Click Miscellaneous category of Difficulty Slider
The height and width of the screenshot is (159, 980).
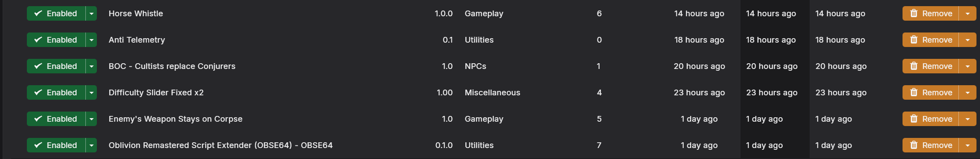[x=492, y=93]
